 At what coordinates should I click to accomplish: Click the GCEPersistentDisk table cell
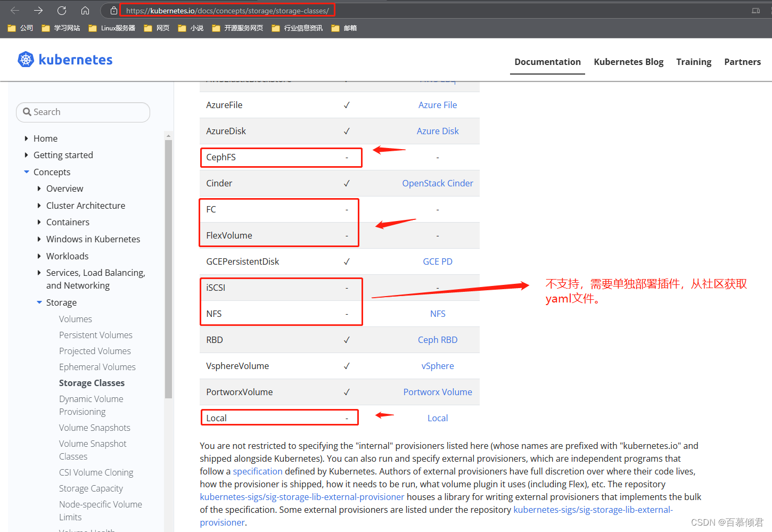tap(243, 261)
